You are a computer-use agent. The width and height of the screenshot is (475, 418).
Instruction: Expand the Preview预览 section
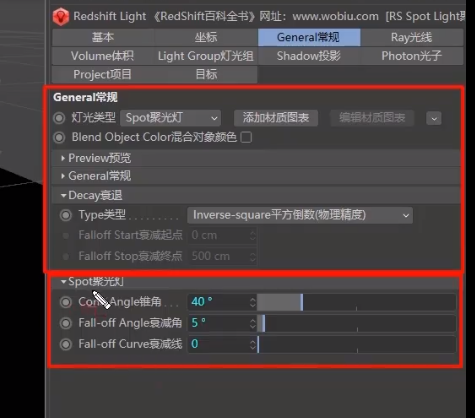(257, 158)
